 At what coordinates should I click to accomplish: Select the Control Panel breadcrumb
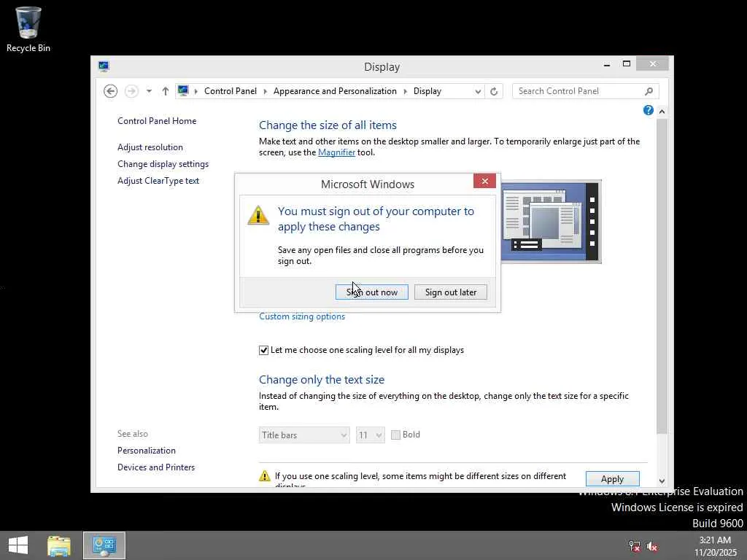(230, 91)
